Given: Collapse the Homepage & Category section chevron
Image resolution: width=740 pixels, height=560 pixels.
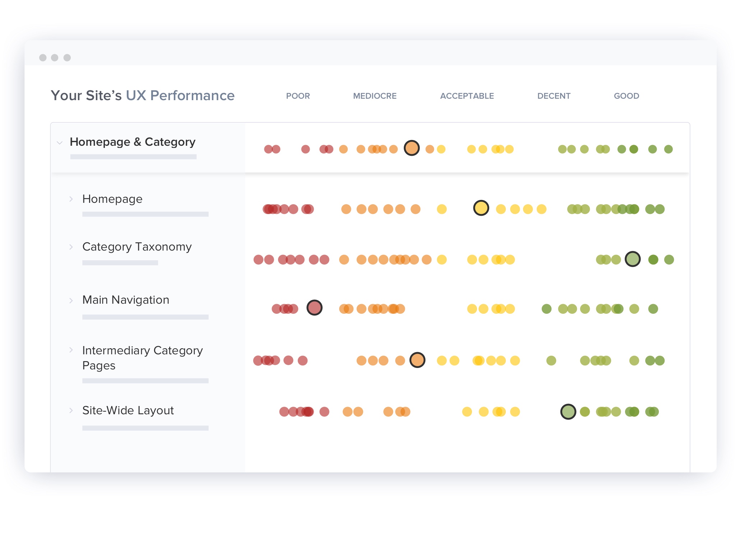Looking at the screenshot, I should [x=60, y=143].
